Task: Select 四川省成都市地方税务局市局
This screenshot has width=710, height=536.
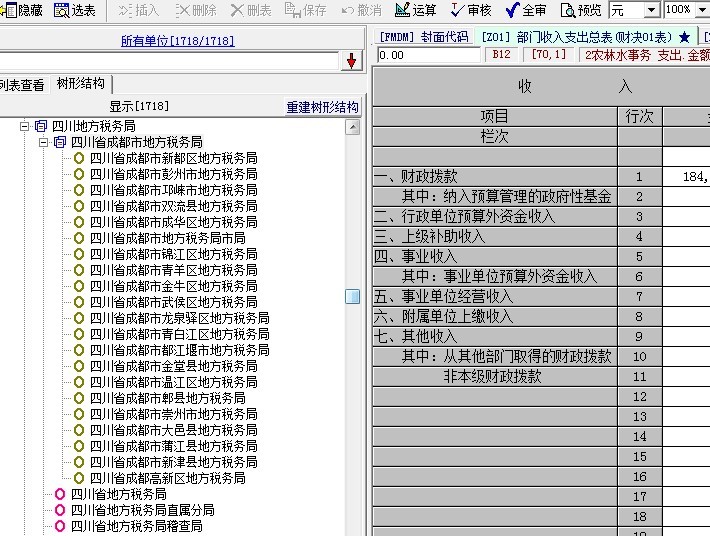Action: (168, 238)
